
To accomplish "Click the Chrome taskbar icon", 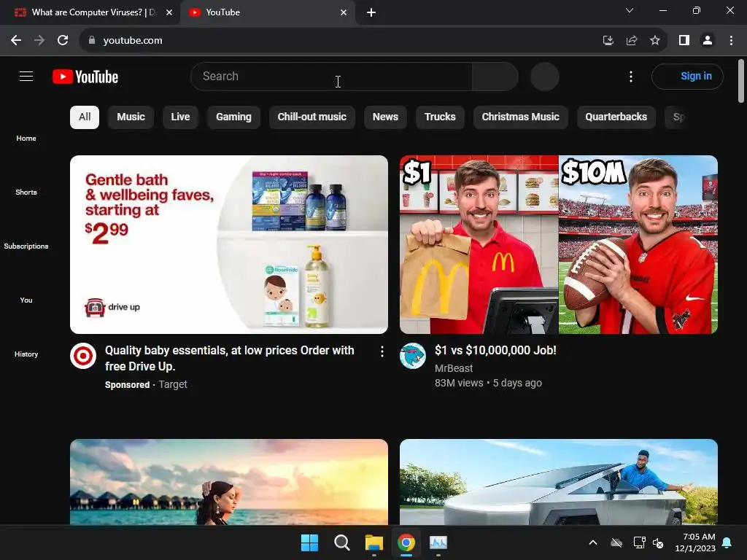I will coord(406,542).
